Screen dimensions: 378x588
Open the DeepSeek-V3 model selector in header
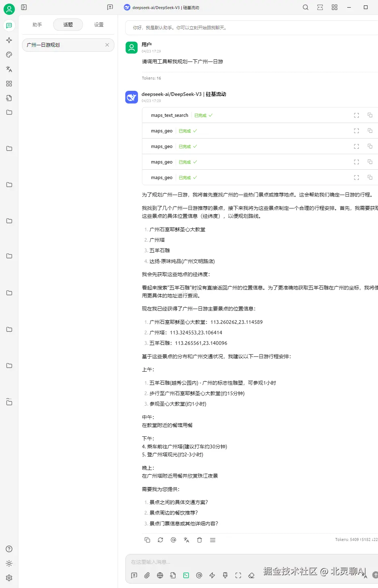click(161, 7)
